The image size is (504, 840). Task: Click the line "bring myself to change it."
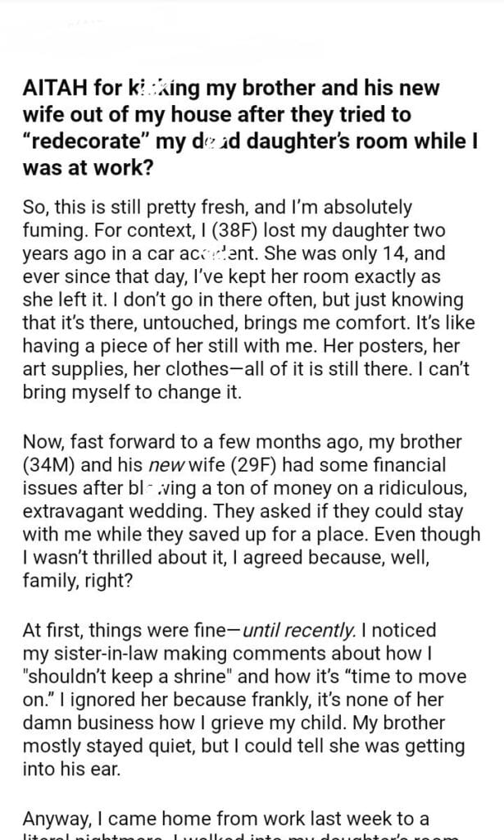(x=132, y=393)
